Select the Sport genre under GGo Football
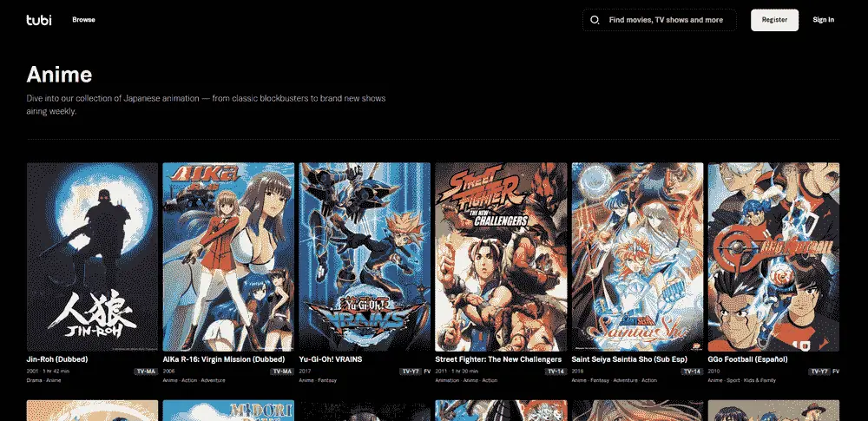 733,380
